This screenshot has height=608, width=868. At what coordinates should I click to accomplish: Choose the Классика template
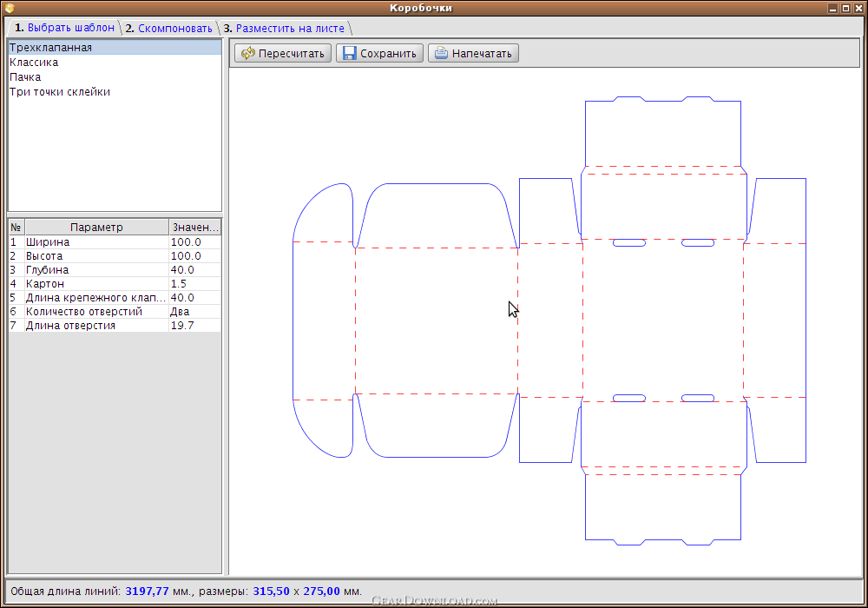point(115,62)
